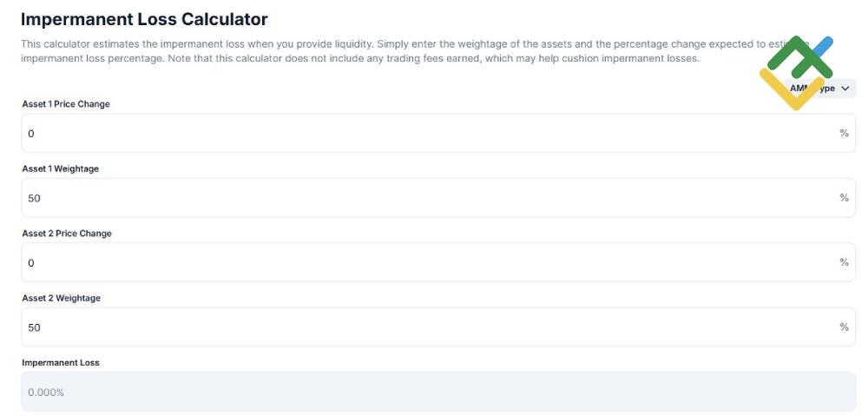Click the "Impermanent Loss" label above the result
The image size is (868, 416).
pos(61,362)
